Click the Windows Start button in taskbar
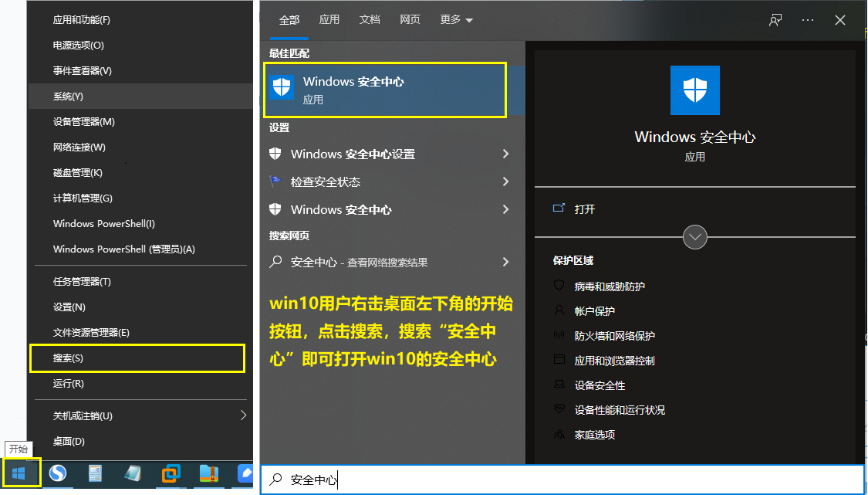Image resolution: width=868 pixels, height=495 pixels. click(x=19, y=473)
